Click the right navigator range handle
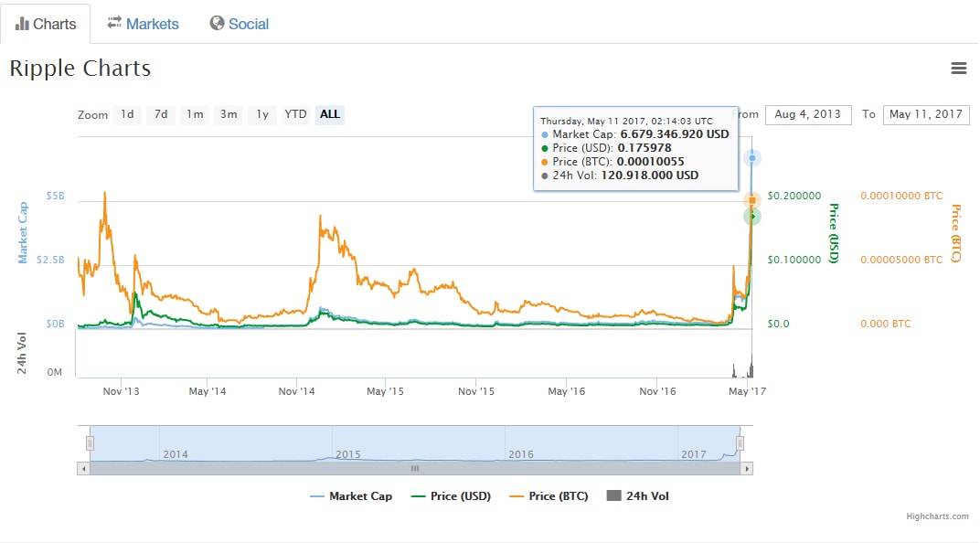 [740, 443]
